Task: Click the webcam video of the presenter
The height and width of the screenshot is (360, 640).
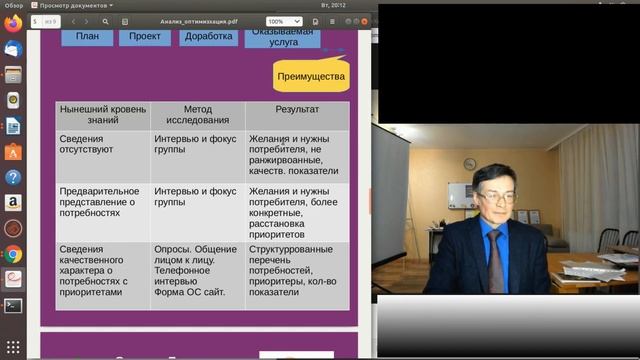Action: [x=505, y=209]
